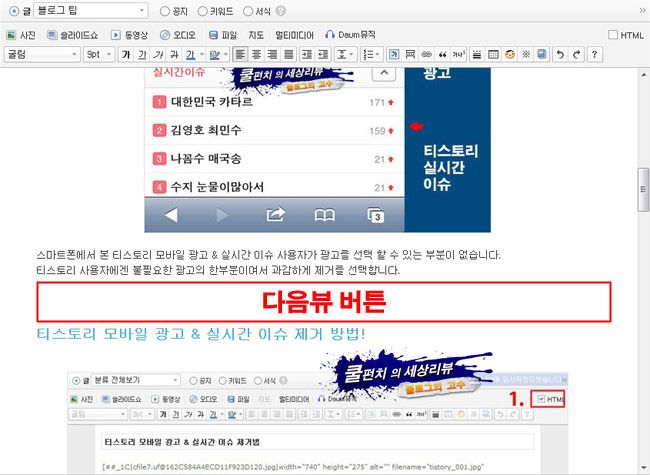The height and width of the screenshot is (475, 650).
Task: Open the 지도 map inserter
Action: point(256,35)
